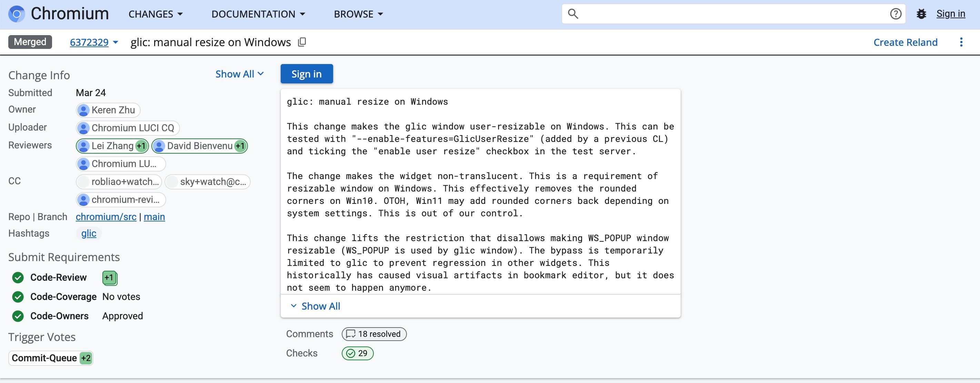
Task: Click the search help question mark icon
Action: 896,14
